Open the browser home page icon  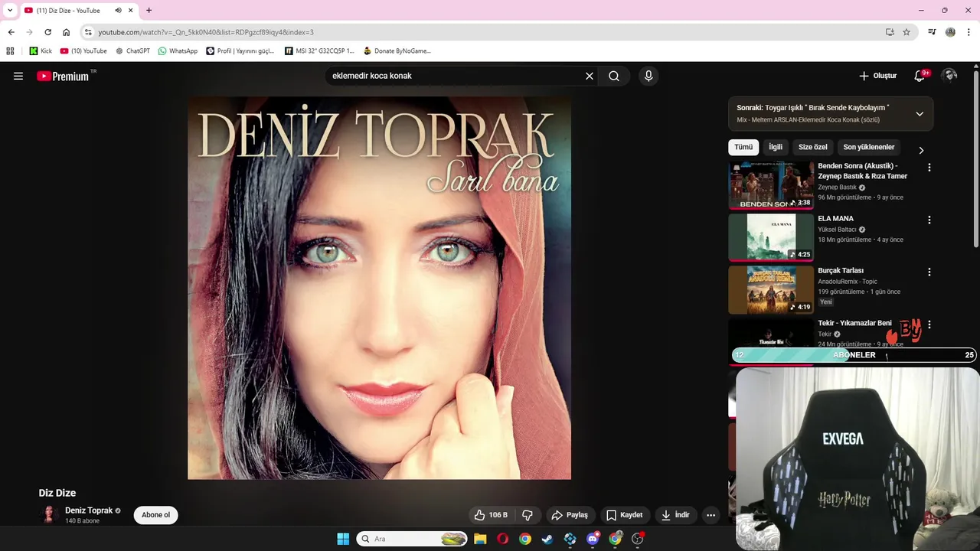(x=66, y=32)
